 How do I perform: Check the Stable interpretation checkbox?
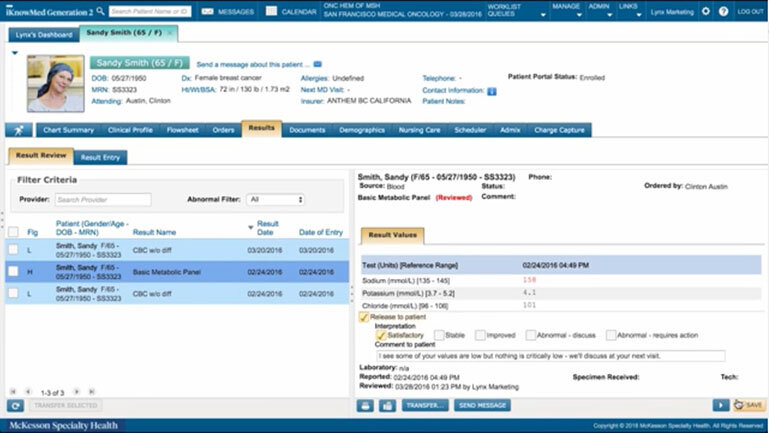439,335
